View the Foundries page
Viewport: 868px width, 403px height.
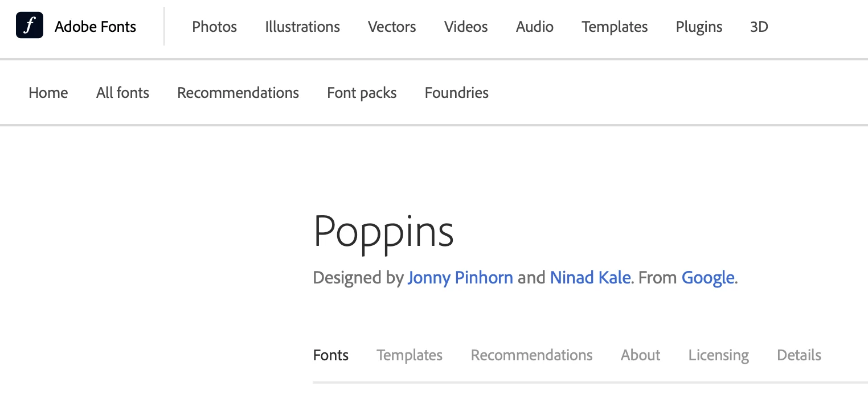457,93
